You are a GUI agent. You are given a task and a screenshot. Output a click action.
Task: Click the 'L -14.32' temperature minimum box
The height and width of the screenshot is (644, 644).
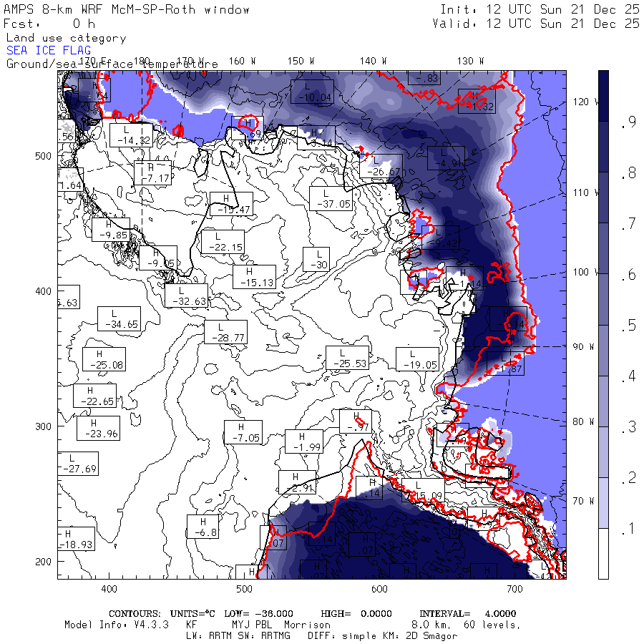(131, 135)
